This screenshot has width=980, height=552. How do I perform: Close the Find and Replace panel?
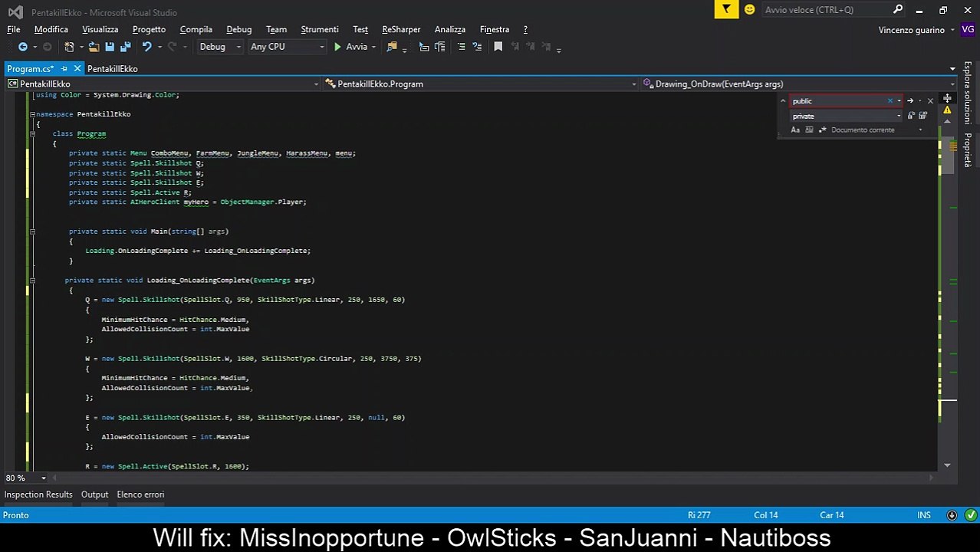[x=930, y=100]
